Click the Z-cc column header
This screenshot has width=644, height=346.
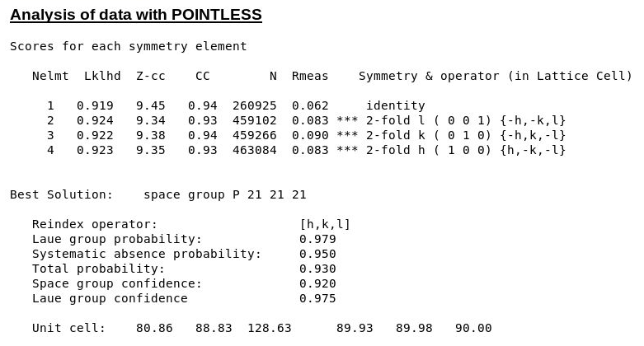(x=151, y=76)
